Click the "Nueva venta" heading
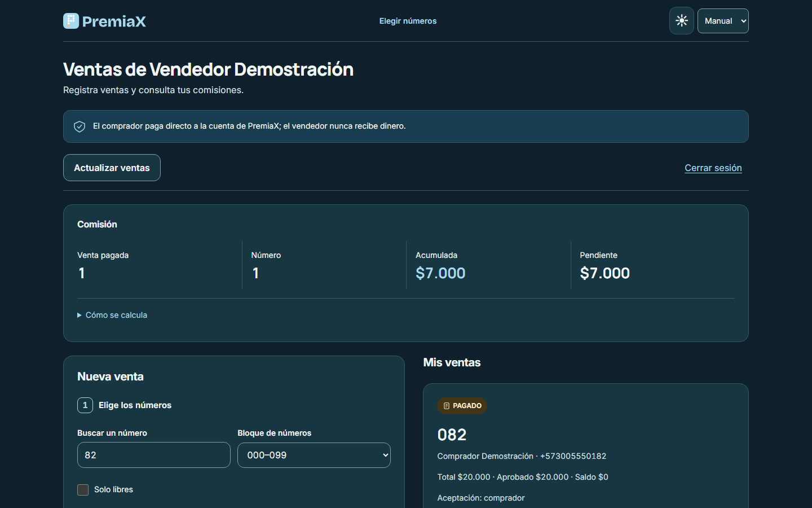The image size is (812, 508). click(x=111, y=376)
